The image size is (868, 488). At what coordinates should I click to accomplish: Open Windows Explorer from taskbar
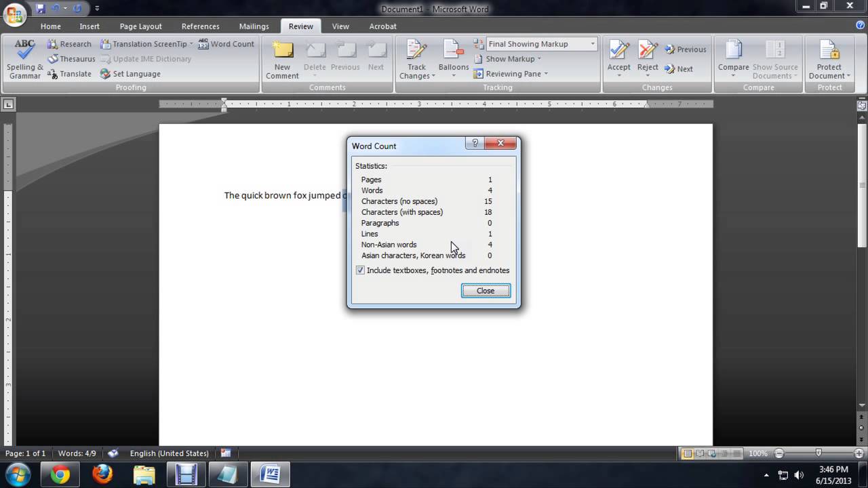click(x=144, y=474)
